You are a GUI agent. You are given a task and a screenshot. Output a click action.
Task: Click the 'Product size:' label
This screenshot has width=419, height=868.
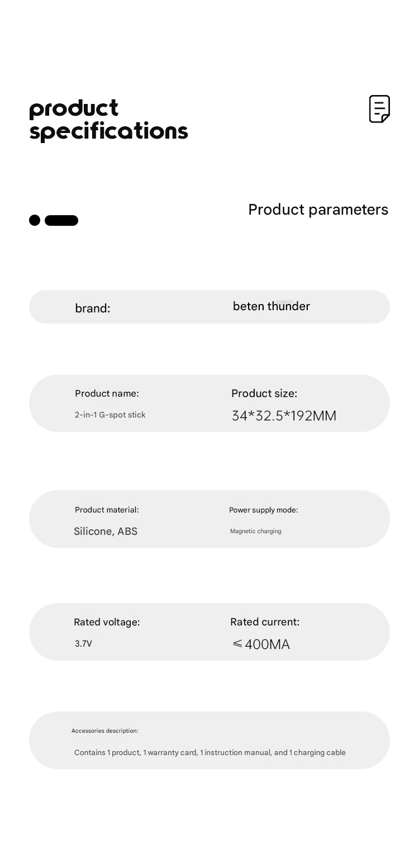tap(264, 393)
